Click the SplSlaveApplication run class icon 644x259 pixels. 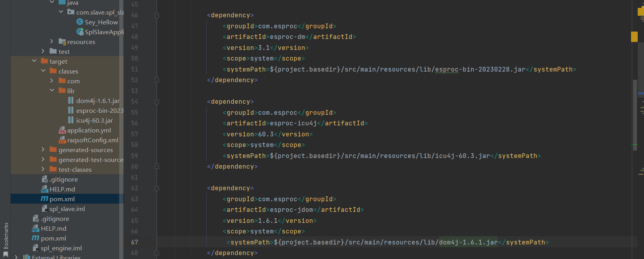80,32
